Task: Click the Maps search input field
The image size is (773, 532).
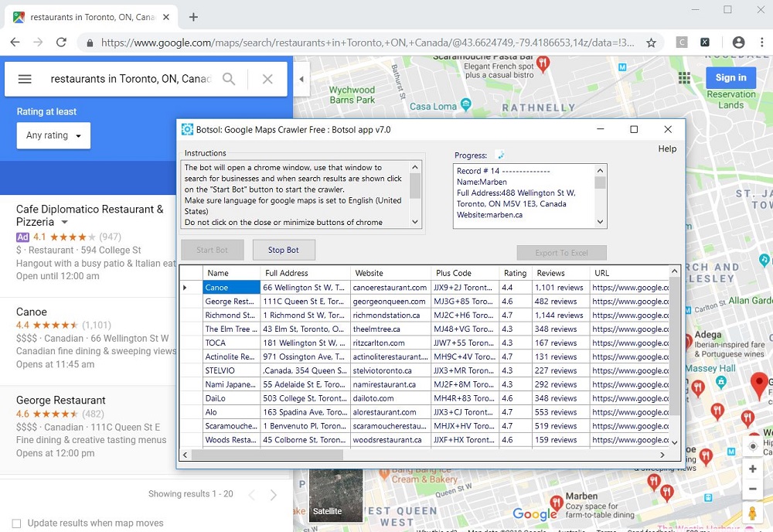Action: [131, 79]
